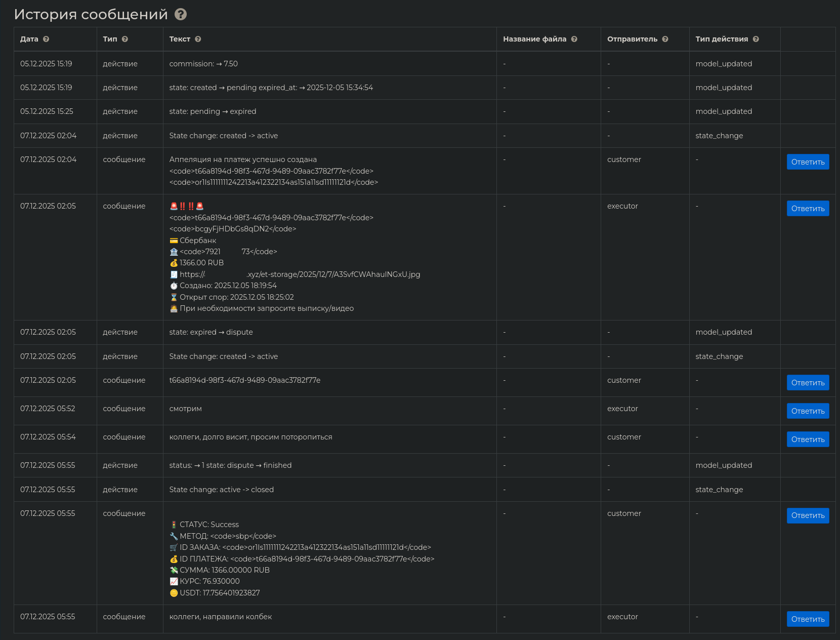
Task: Click help icon beside Название файла column
Action: [x=574, y=39]
